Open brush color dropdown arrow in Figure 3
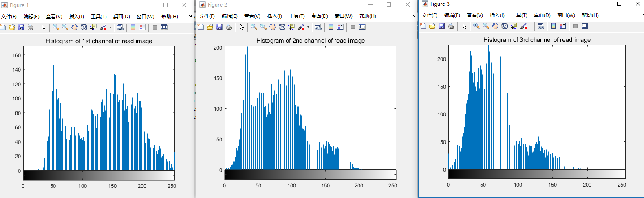Image resolution: width=644 pixels, height=198 pixels. click(531, 26)
